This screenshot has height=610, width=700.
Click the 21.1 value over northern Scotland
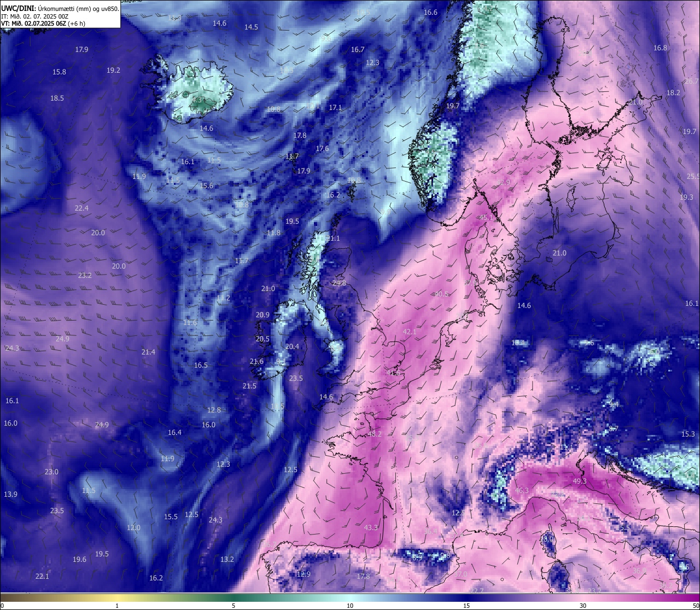332,238
